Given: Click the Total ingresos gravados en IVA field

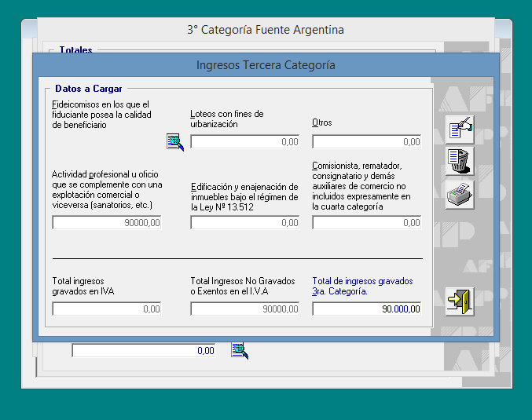Looking at the screenshot, I should tap(107, 309).
